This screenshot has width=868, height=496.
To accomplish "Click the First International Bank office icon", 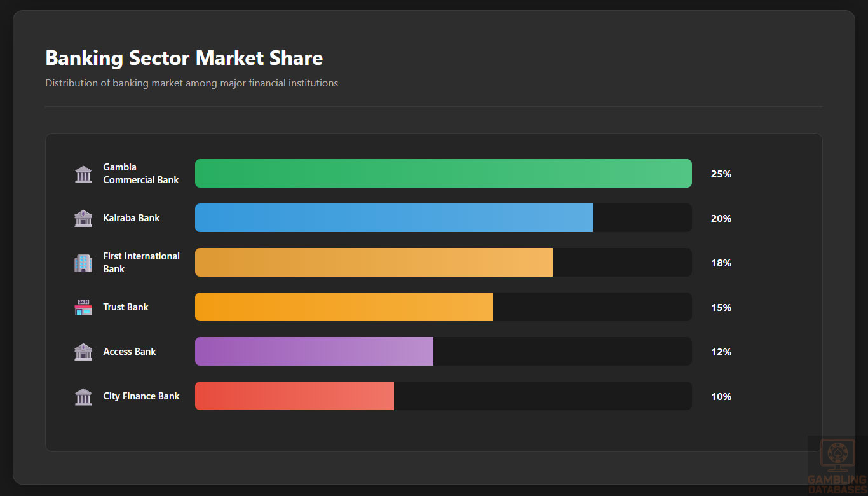I will pos(83,263).
